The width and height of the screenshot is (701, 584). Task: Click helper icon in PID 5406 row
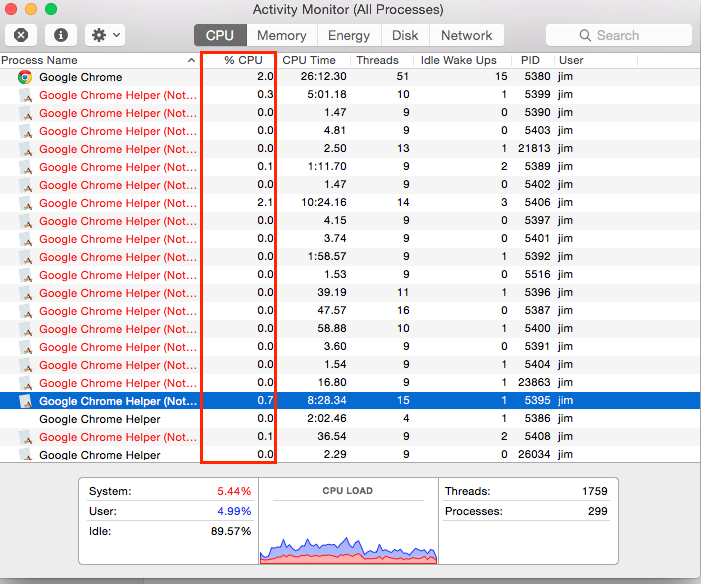pyautogui.click(x=25, y=203)
